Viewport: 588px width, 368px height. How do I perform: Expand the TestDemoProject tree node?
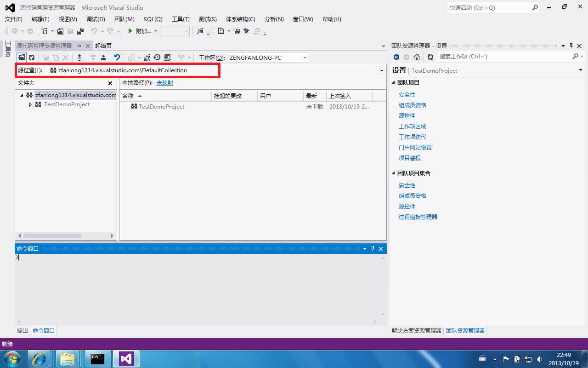click(30, 104)
